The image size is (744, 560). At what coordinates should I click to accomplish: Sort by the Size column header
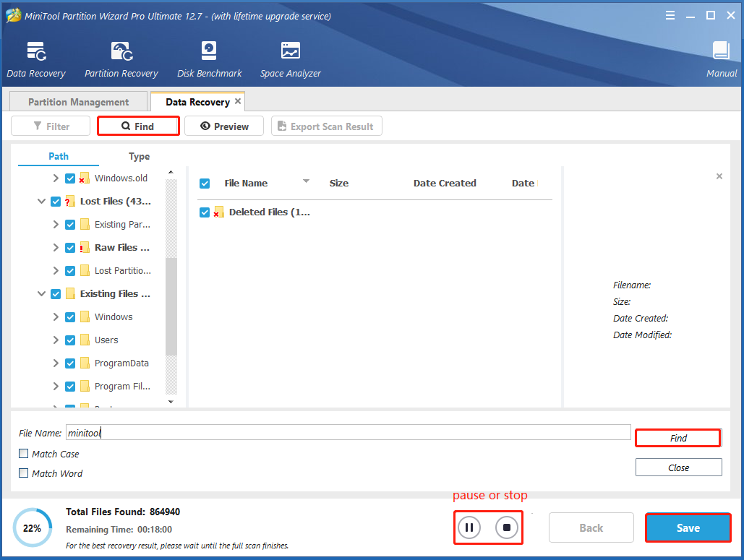point(339,184)
